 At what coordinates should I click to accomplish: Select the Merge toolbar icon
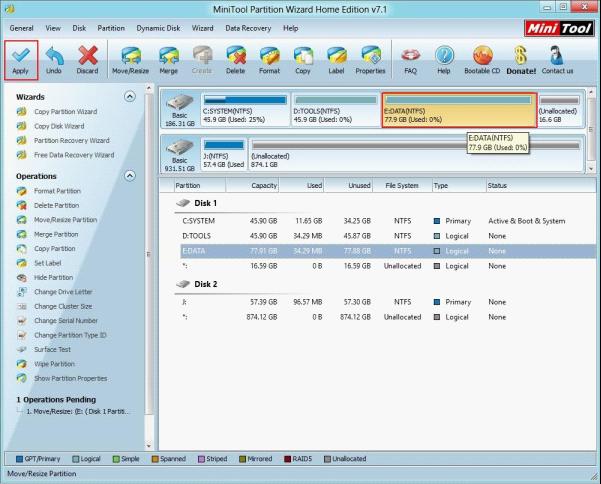[169, 56]
